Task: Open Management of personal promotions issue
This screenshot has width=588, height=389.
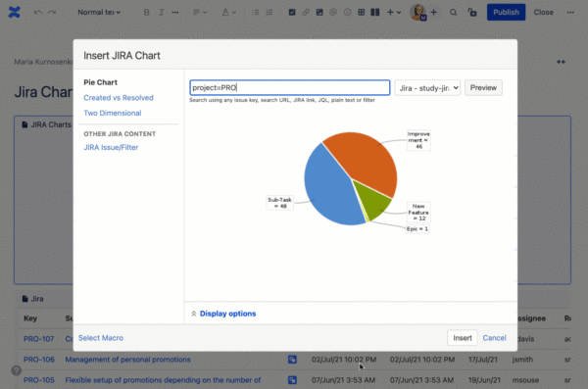Action: (127, 360)
